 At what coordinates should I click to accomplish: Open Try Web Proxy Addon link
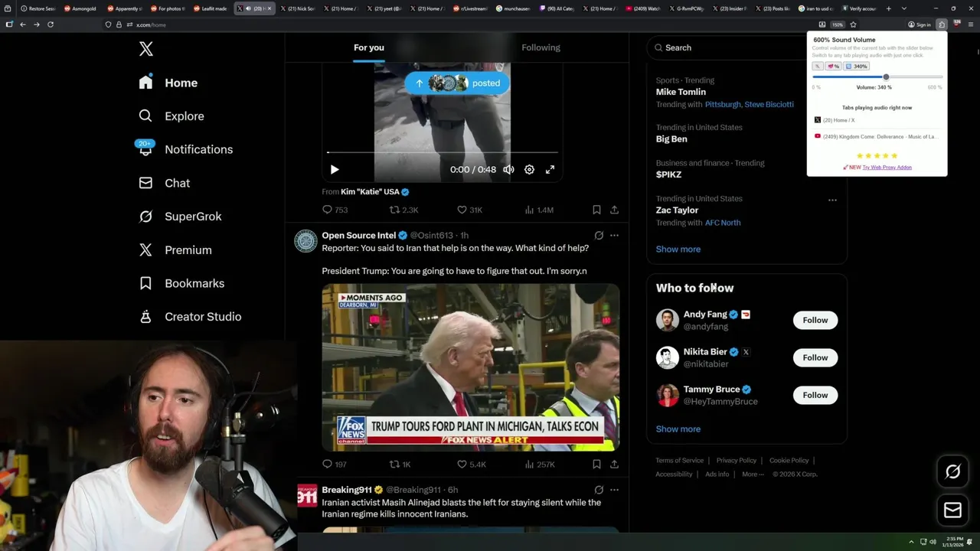point(887,168)
